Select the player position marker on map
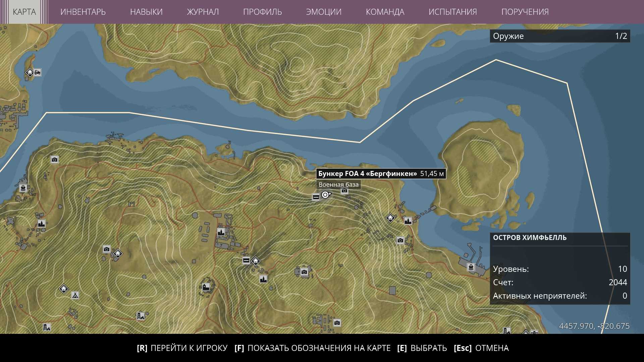The image size is (644, 362). (325, 195)
